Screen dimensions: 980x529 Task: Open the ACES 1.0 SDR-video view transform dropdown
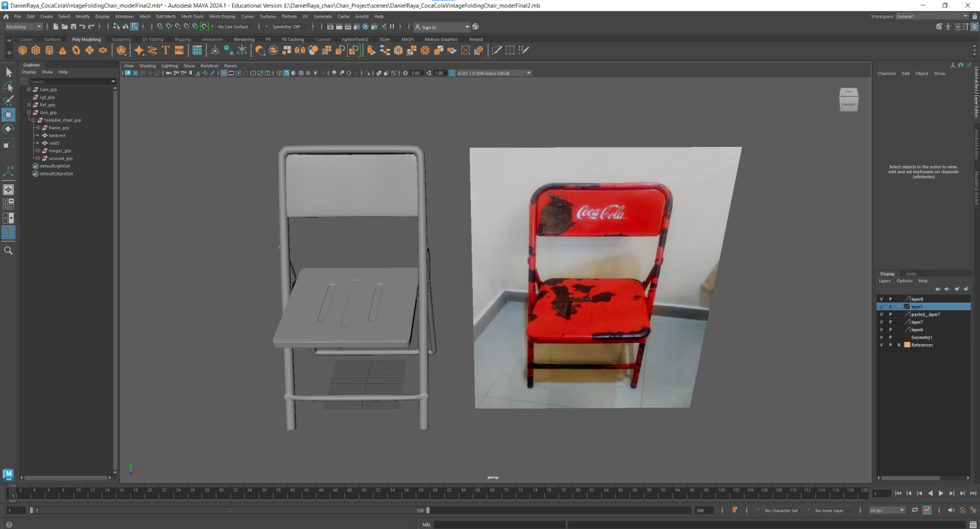[x=494, y=73]
